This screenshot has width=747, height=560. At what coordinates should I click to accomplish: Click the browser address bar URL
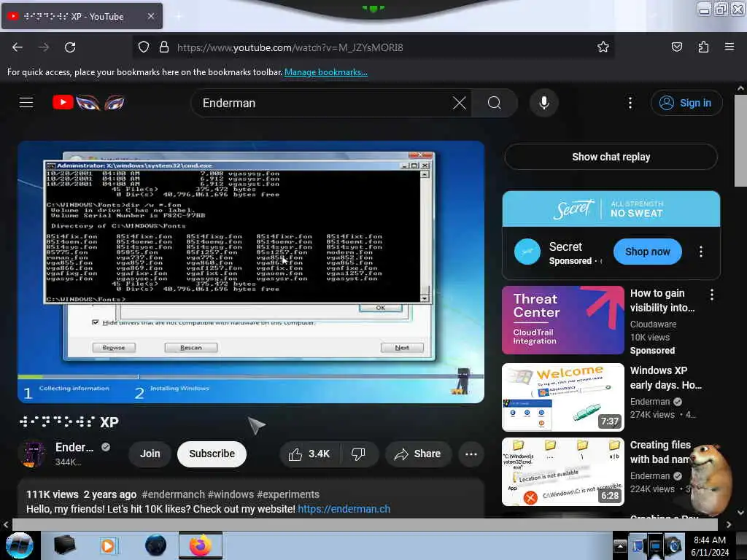[290, 47]
